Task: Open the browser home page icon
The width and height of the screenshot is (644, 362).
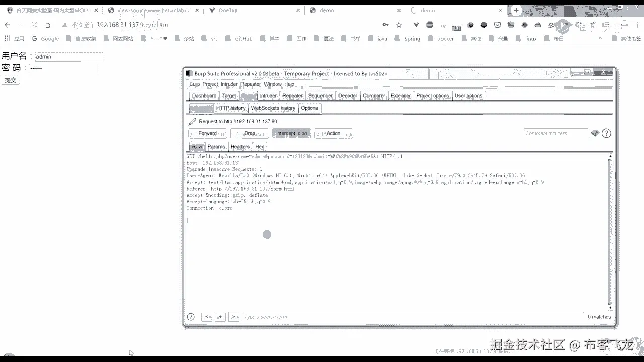Action: [x=48, y=25]
